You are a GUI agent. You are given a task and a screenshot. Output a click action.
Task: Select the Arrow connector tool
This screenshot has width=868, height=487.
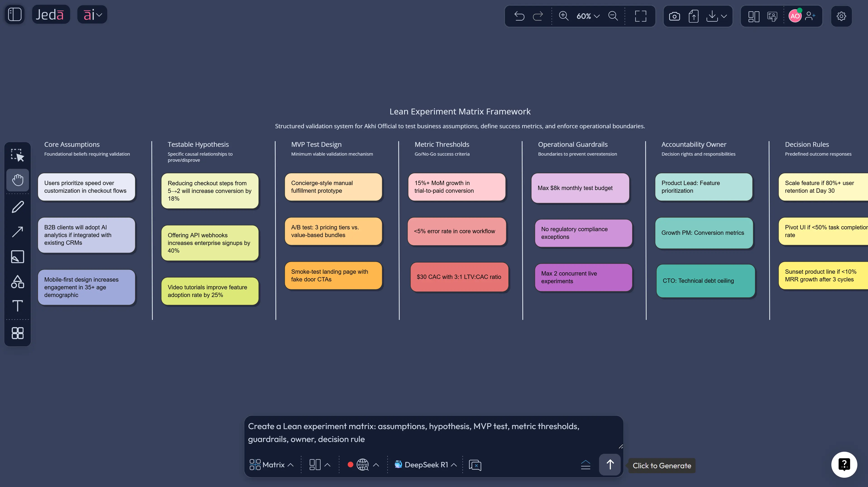coord(17,232)
